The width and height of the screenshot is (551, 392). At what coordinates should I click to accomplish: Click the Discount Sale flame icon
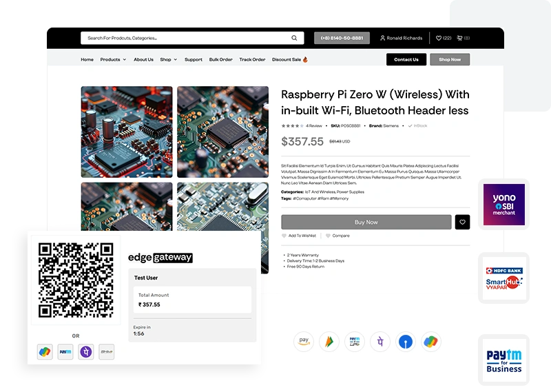(305, 59)
